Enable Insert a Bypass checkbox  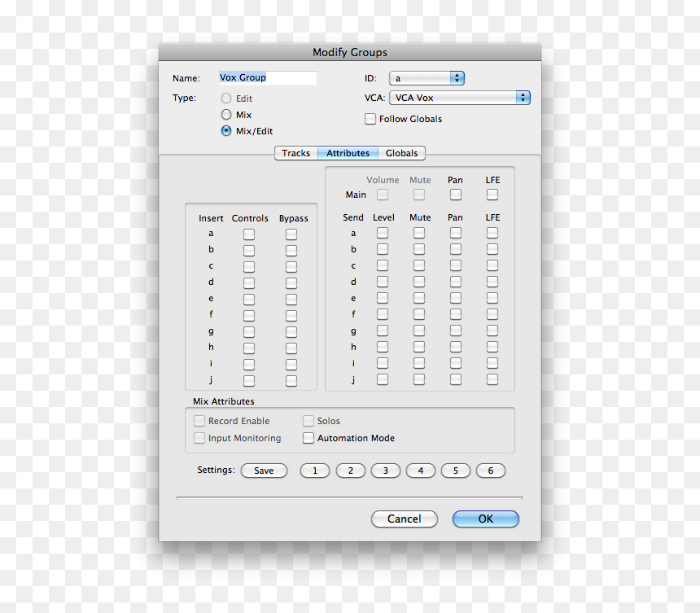(x=291, y=234)
